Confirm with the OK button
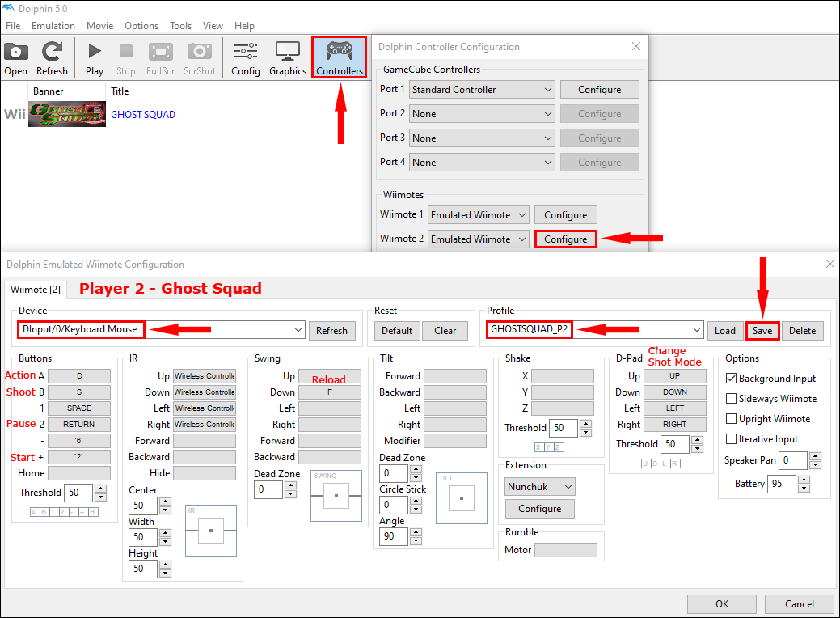This screenshot has width=840, height=618. 722,604
